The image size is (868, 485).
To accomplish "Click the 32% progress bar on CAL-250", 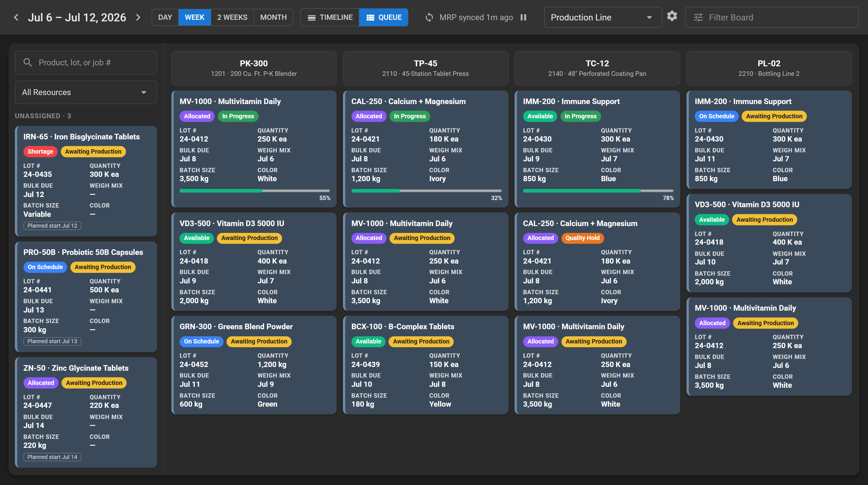I will [426, 191].
